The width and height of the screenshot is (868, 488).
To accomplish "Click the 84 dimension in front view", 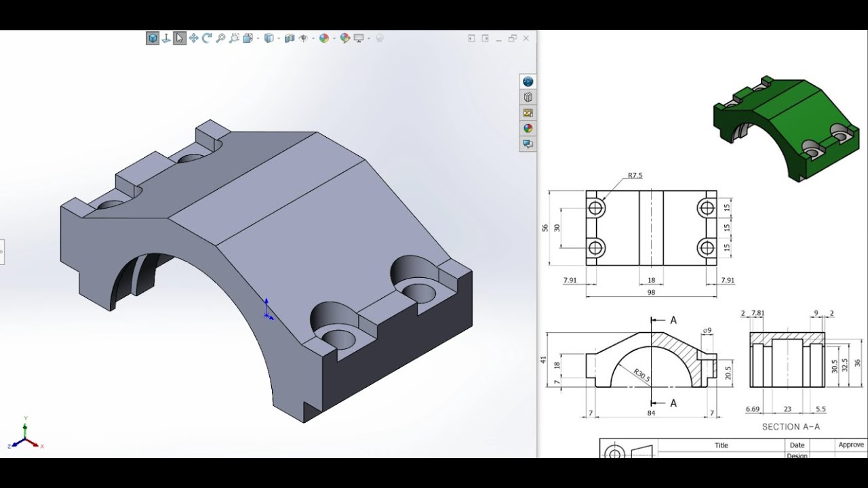I will point(651,413).
